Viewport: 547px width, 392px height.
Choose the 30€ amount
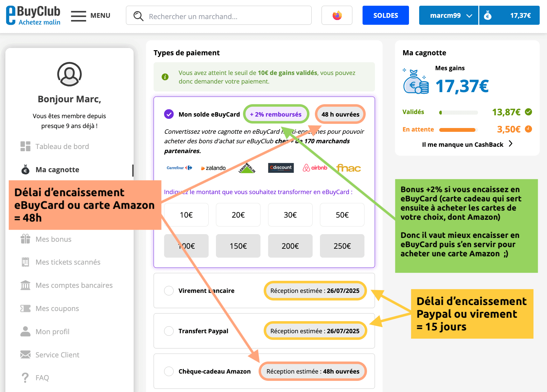pyautogui.click(x=290, y=215)
